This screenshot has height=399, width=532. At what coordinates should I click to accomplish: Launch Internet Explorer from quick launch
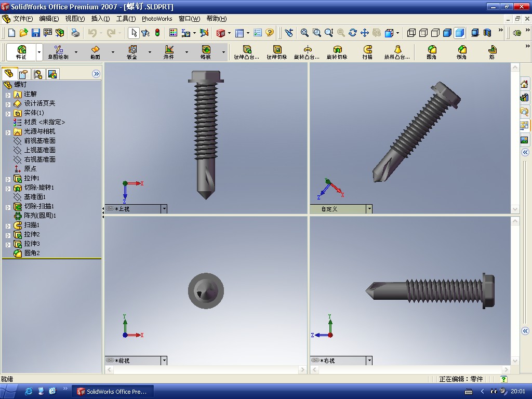point(29,391)
